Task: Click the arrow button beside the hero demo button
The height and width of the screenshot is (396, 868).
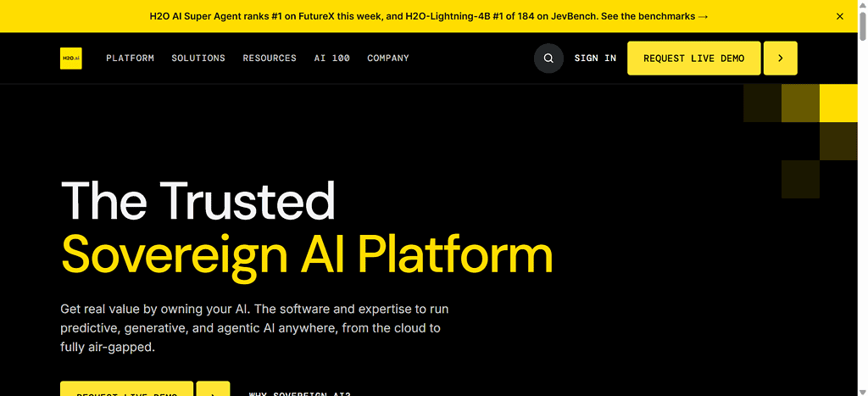Action: tap(213, 389)
